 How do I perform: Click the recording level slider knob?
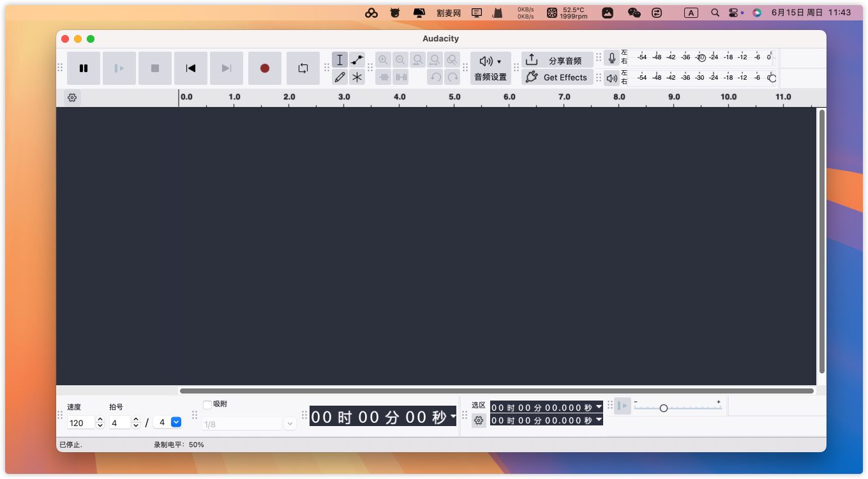pyautogui.click(x=702, y=58)
